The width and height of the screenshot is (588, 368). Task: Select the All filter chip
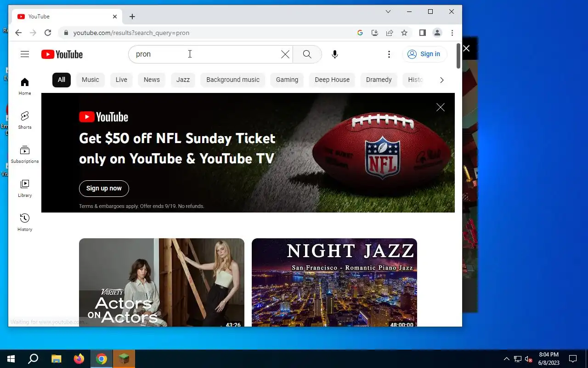click(x=62, y=80)
